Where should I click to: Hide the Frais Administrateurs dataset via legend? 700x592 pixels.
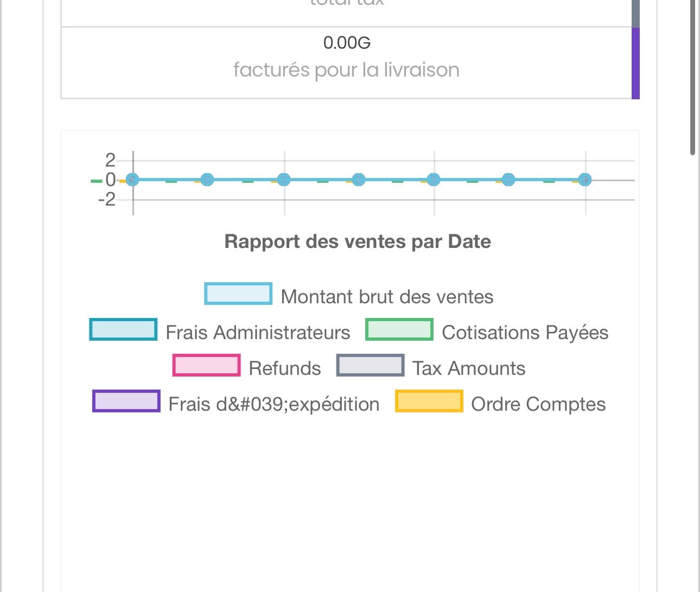click(123, 329)
